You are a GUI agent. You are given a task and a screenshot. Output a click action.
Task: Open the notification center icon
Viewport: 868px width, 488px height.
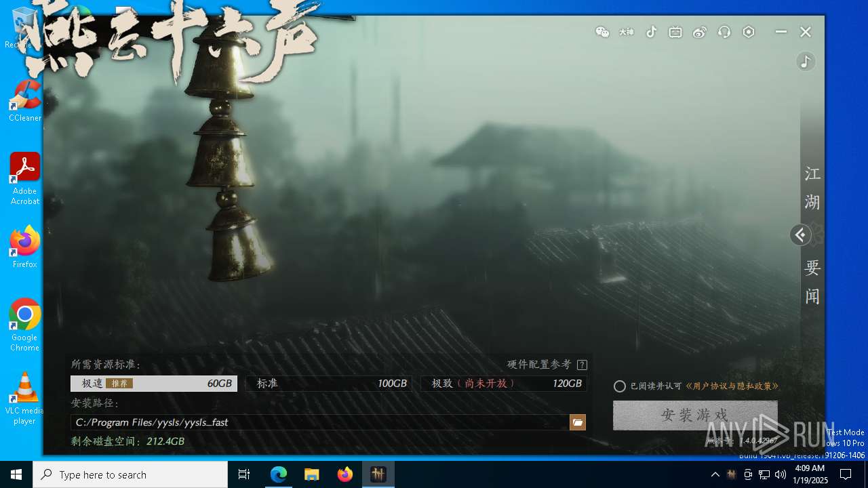coord(846,474)
